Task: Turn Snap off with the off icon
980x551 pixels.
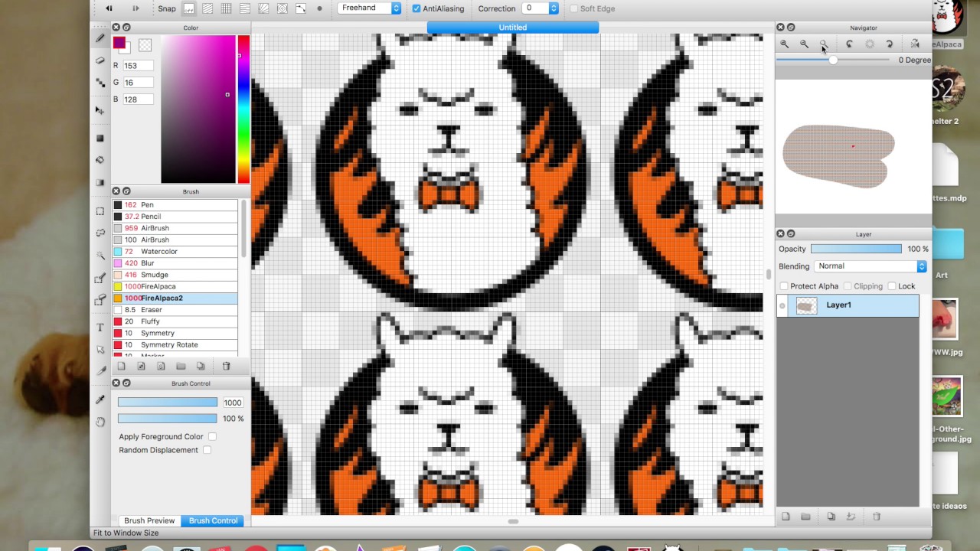Action: [x=189, y=8]
